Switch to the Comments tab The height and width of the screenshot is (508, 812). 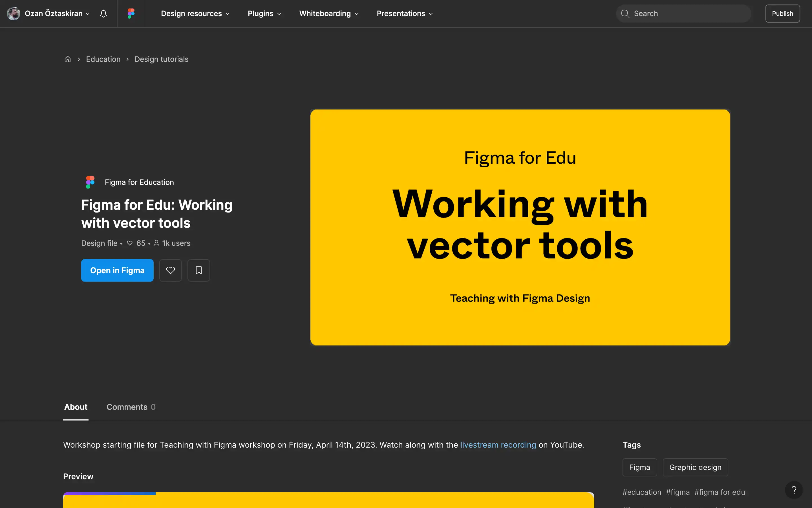pos(131,407)
